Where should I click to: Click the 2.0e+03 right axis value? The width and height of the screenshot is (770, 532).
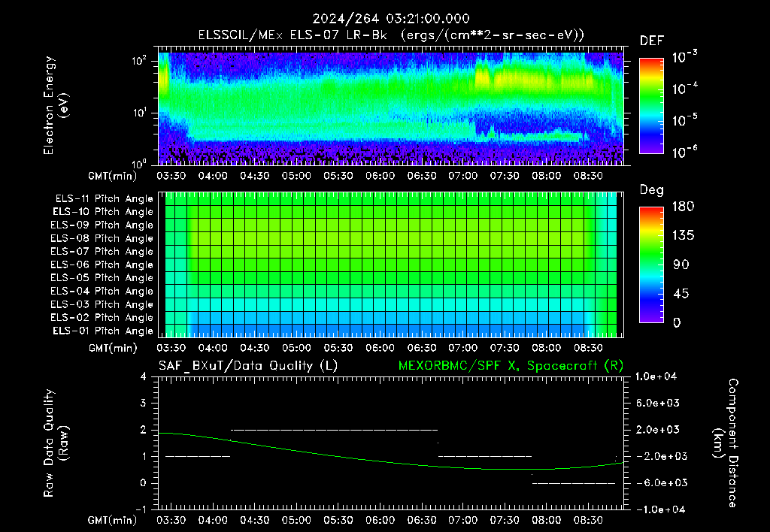point(657,429)
